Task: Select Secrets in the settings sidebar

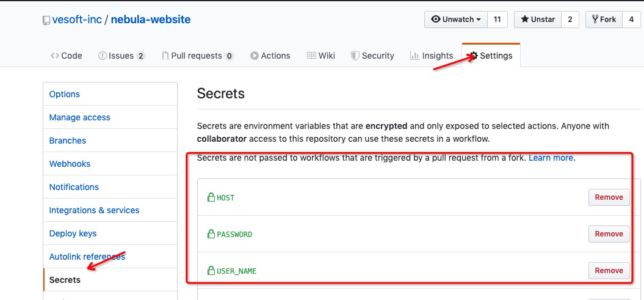Action: pos(110,280)
